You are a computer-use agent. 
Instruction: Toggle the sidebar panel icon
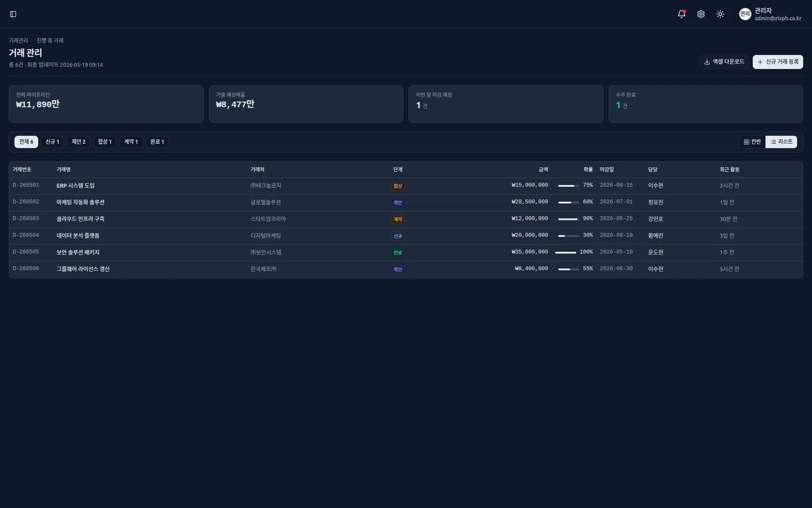click(13, 14)
